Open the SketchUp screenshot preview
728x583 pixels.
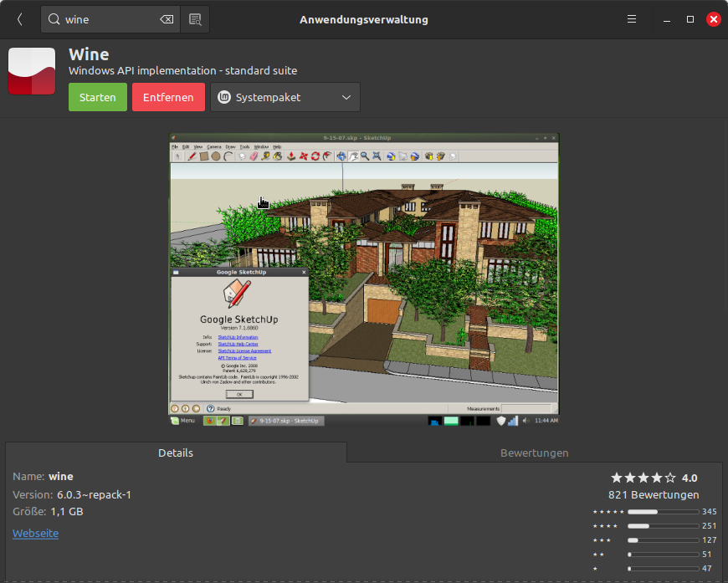364,280
